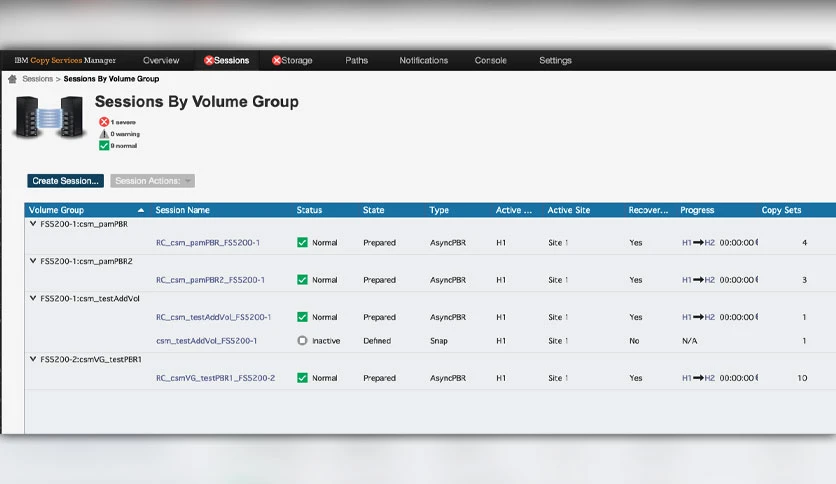
Task: Click the 'Snap' type cell
Action: coord(439,341)
